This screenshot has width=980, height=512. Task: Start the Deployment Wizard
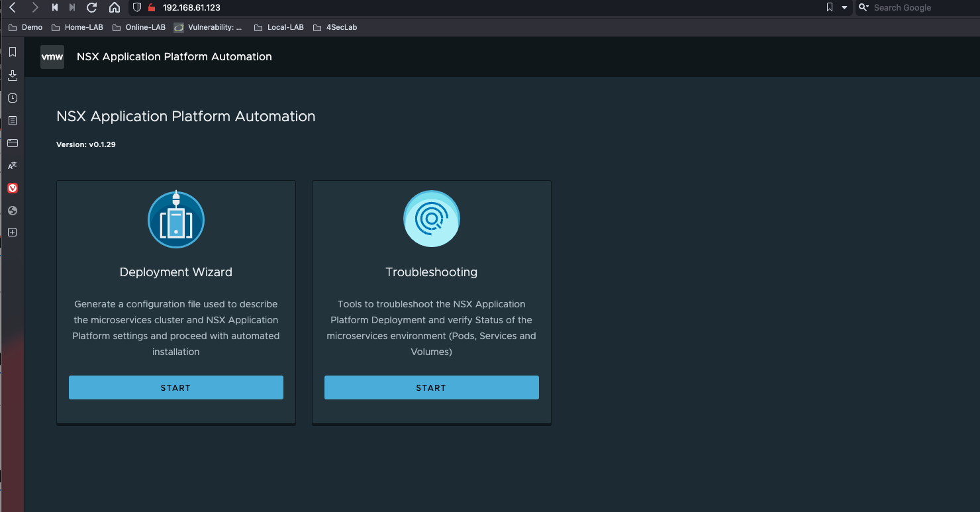(x=176, y=387)
